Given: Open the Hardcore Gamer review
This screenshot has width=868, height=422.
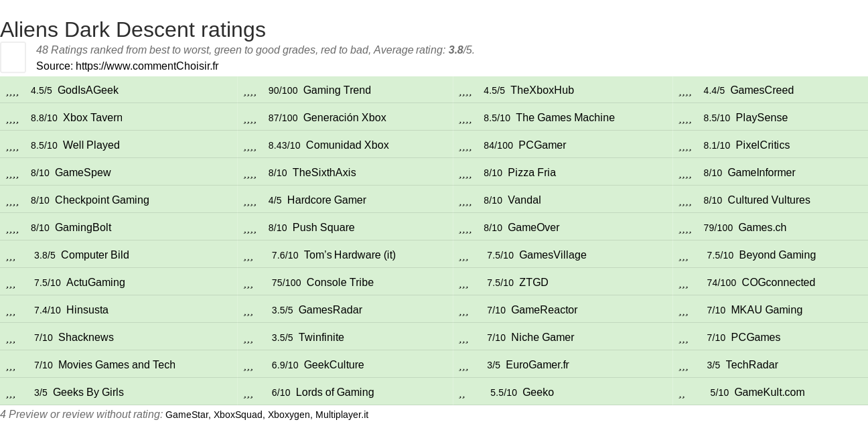Looking at the screenshot, I should pyautogui.click(x=327, y=200).
